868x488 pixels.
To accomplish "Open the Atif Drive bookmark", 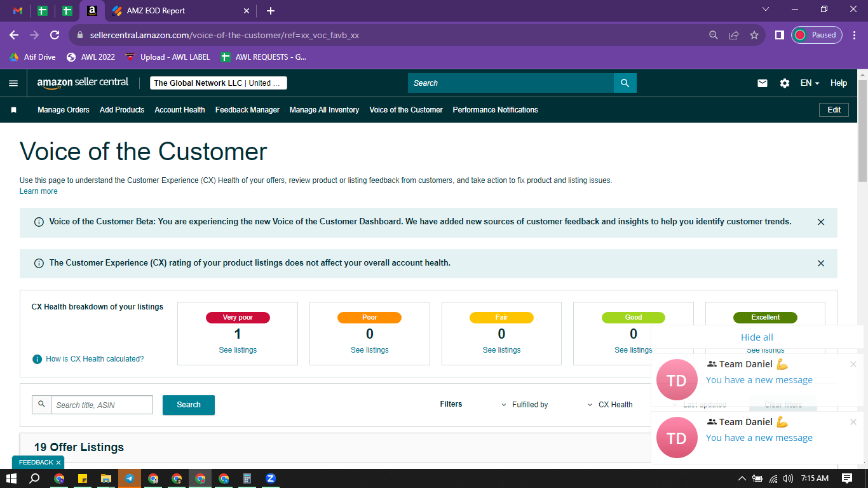I will [32, 57].
